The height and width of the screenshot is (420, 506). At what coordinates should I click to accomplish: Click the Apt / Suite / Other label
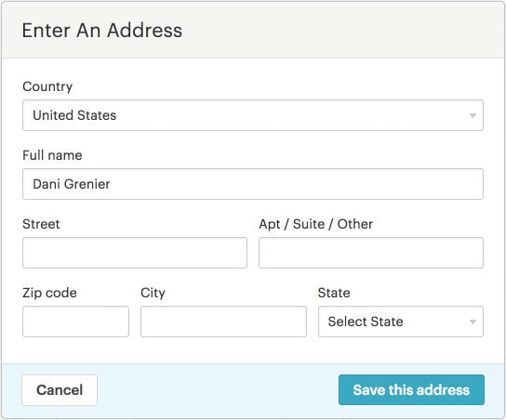click(316, 224)
